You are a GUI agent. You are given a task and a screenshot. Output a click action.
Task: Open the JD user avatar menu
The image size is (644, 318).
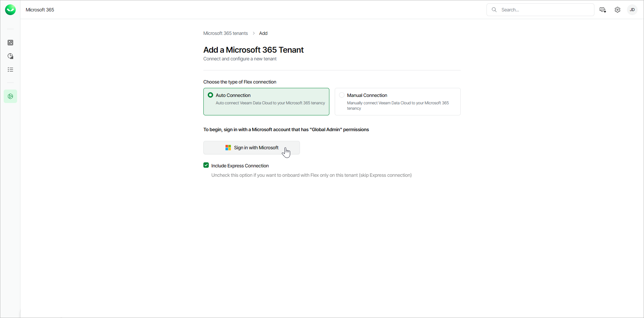[x=632, y=10]
